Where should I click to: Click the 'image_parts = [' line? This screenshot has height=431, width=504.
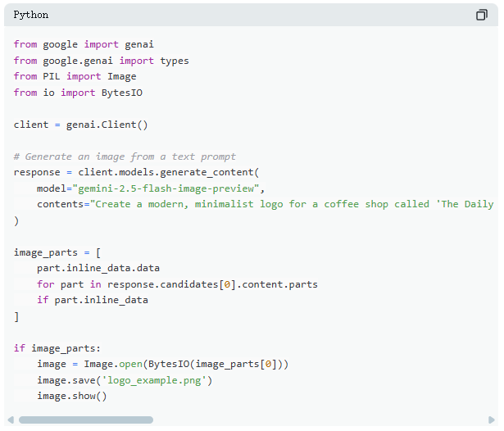(57, 252)
